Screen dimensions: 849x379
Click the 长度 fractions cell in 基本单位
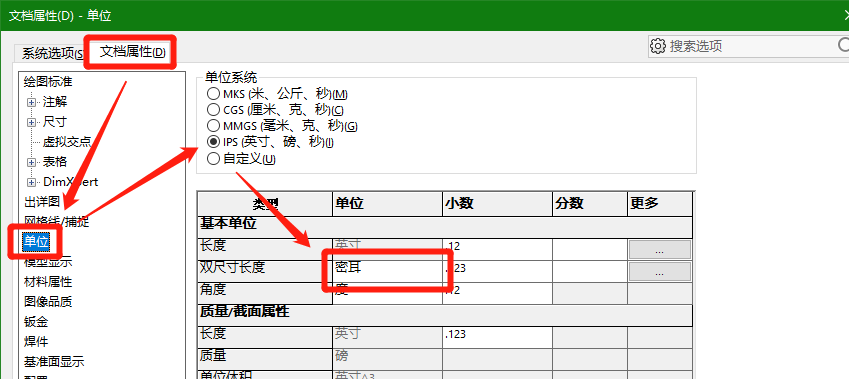point(590,249)
